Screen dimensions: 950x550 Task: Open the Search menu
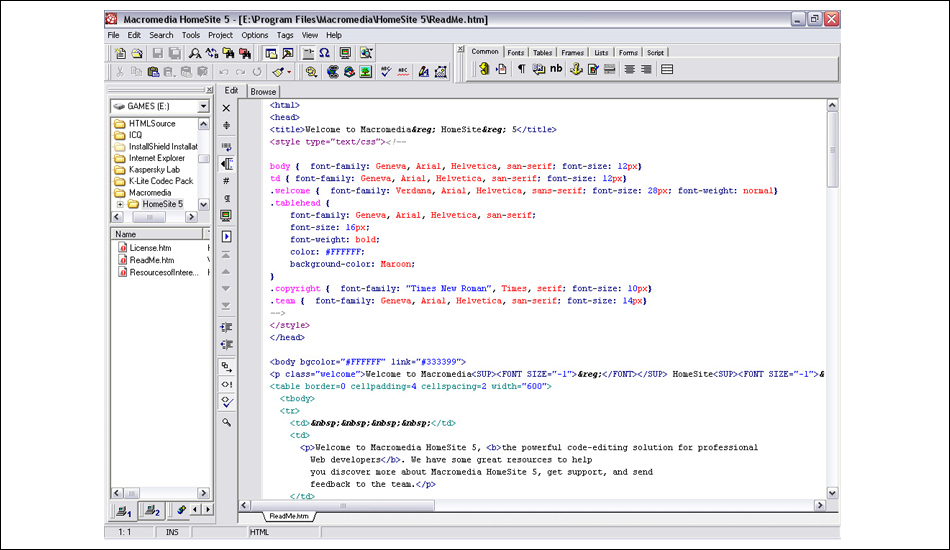[x=161, y=35]
